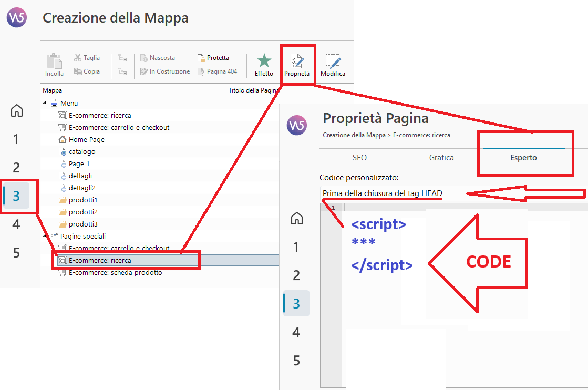The width and height of the screenshot is (588, 390).
Task: Click the WS logo in Proprietà Pagina
Action: point(297,125)
